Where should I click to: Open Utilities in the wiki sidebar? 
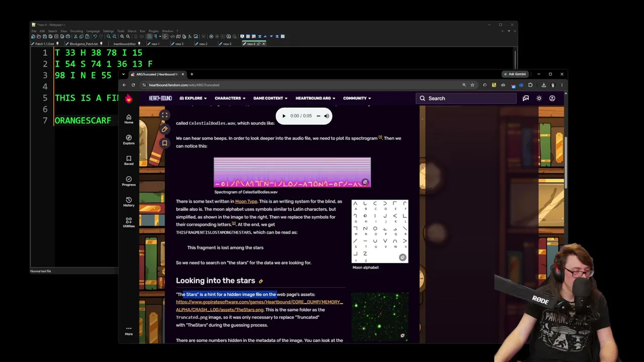tap(129, 222)
